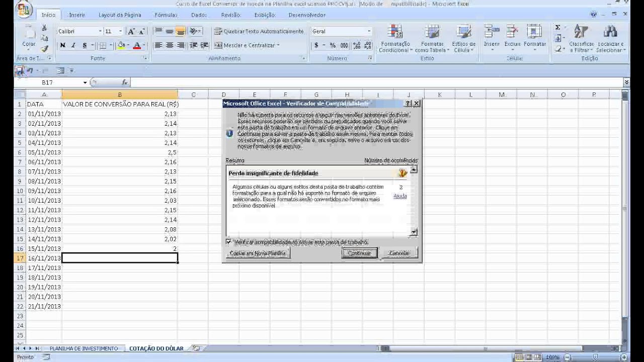The image size is (644, 362).
Task: Save workbook from quick access toolbar
Action: (x=20, y=71)
